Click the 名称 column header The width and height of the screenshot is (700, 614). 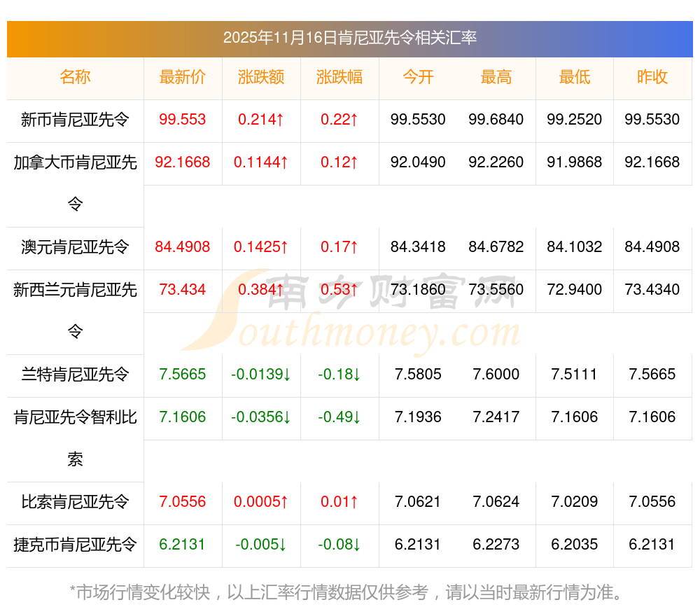click(75, 78)
